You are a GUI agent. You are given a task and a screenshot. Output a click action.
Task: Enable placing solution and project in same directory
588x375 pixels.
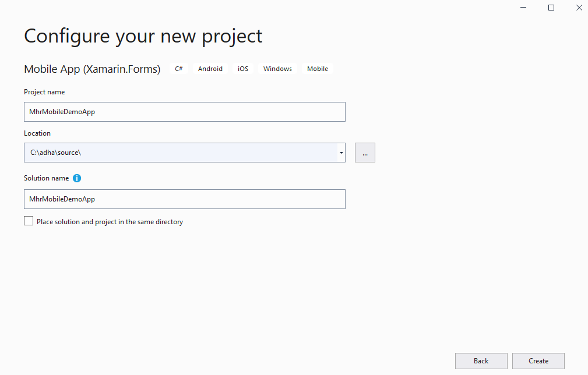coord(28,221)
